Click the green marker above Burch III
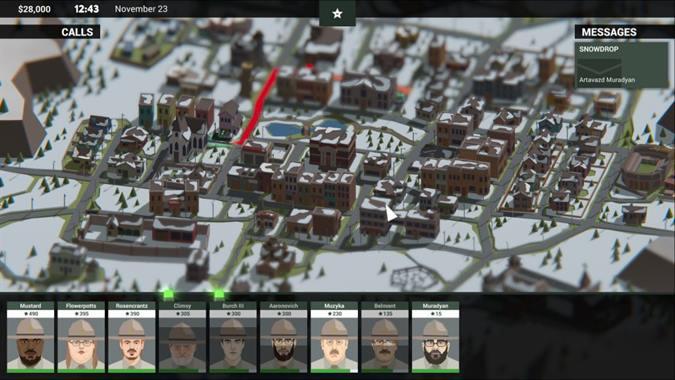 [x=219, y=295]
